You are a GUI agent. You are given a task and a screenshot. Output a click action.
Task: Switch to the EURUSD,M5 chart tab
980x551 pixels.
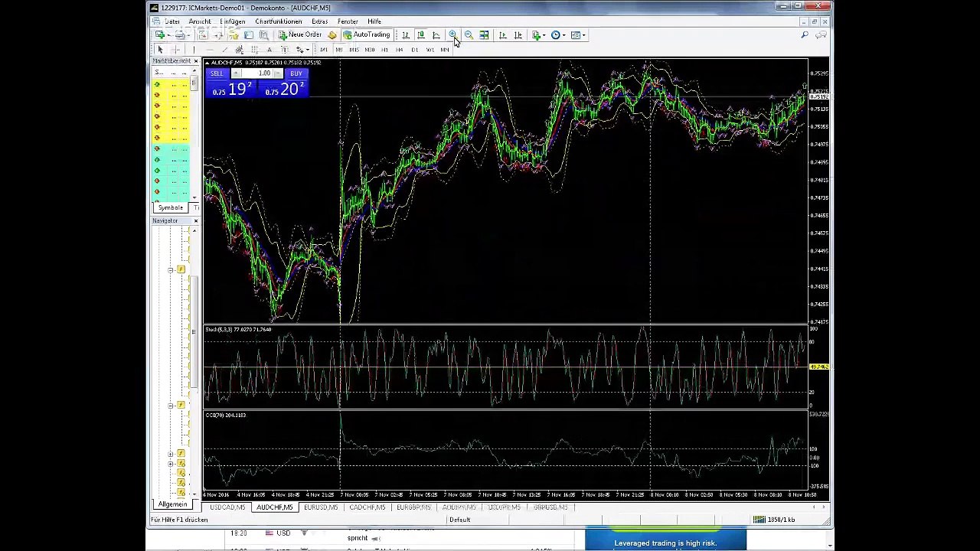(320, 507)
